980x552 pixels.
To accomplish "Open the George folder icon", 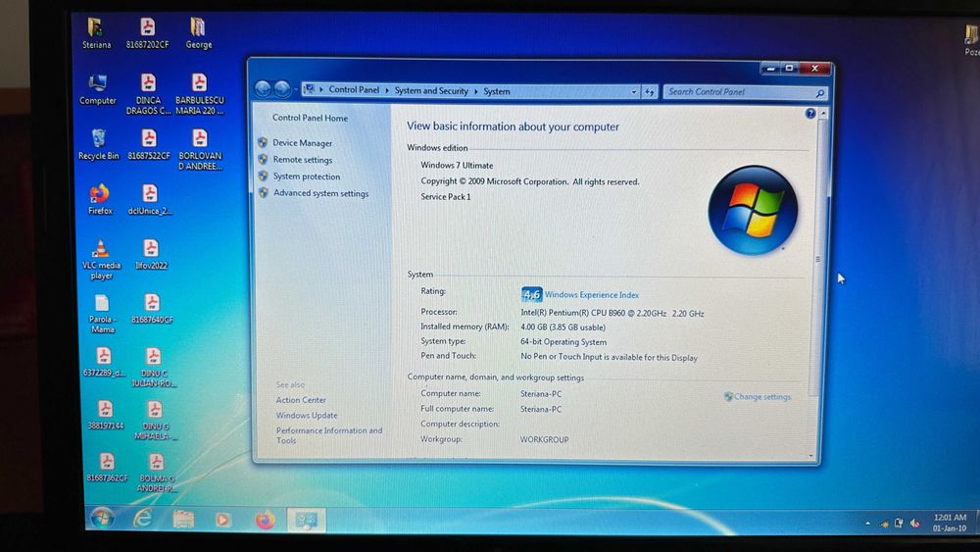I will coord(198,33).
